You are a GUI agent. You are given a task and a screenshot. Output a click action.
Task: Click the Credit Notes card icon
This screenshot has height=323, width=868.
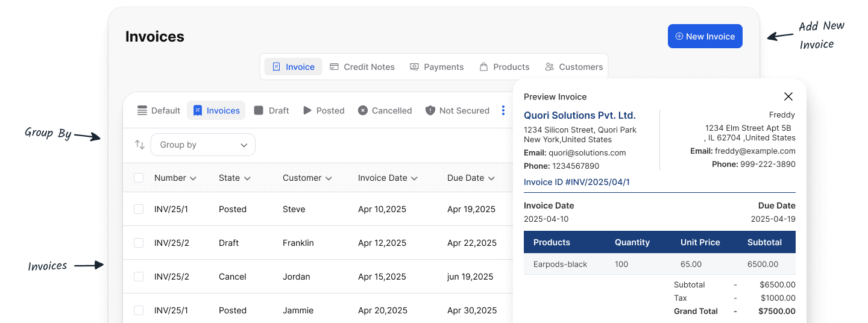[x=334, y=67]
